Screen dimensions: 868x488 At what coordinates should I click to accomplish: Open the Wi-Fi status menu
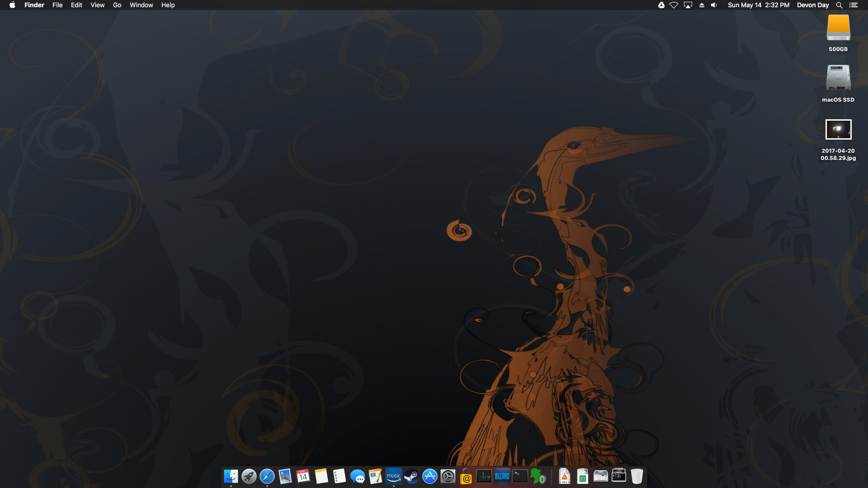[674, 5]
